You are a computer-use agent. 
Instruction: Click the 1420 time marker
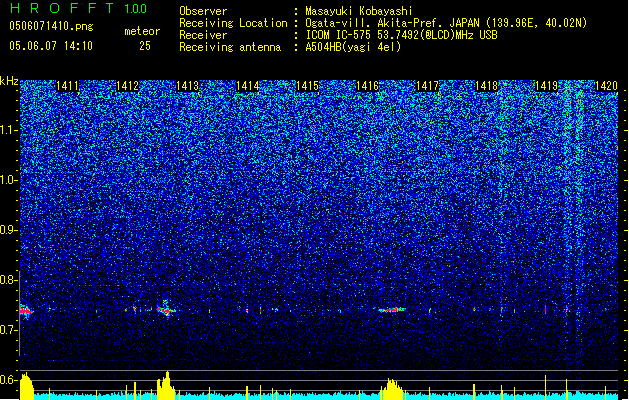click(606, 86)
